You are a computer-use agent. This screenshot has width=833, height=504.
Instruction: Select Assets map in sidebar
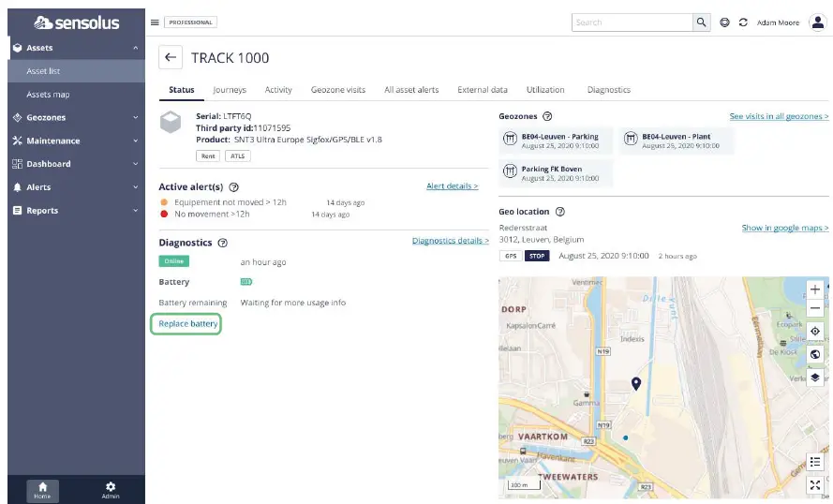point(76,95)
